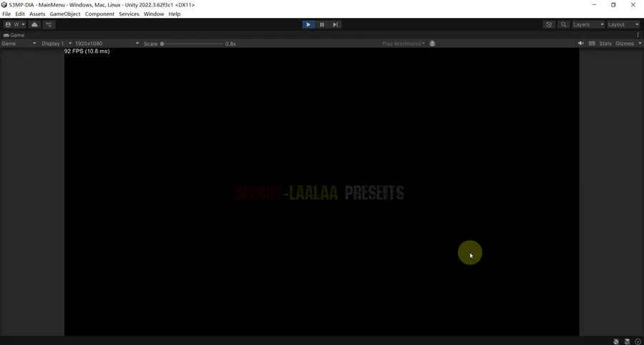
Task: Open the Display 1 dropdown
Action: point(57,44)
